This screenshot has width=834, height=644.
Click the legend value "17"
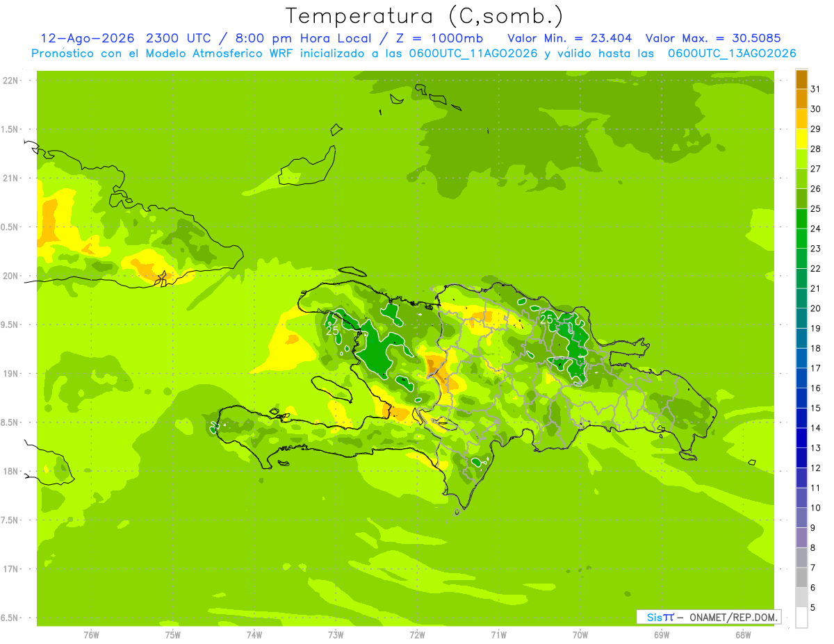[x=816, y=368]
